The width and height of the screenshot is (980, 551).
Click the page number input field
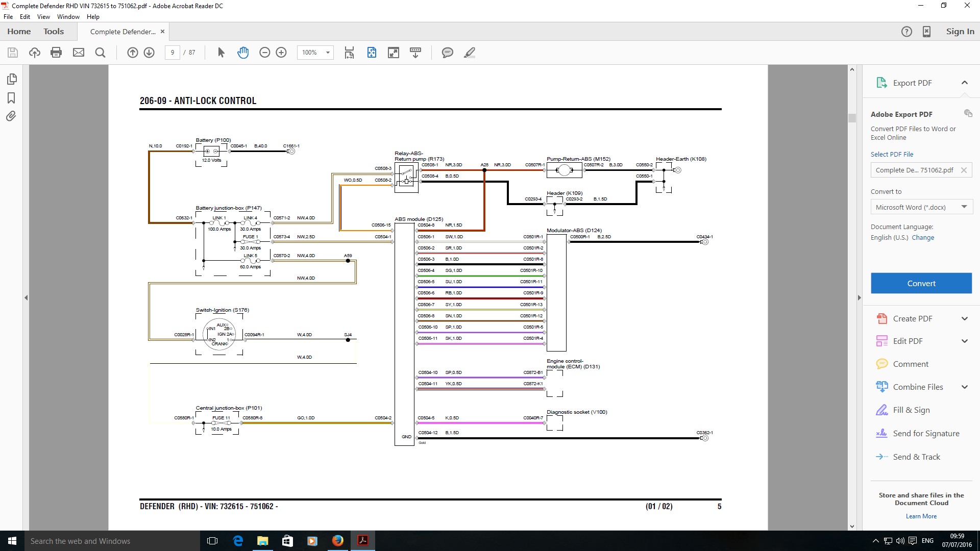(x=173, y=53)
